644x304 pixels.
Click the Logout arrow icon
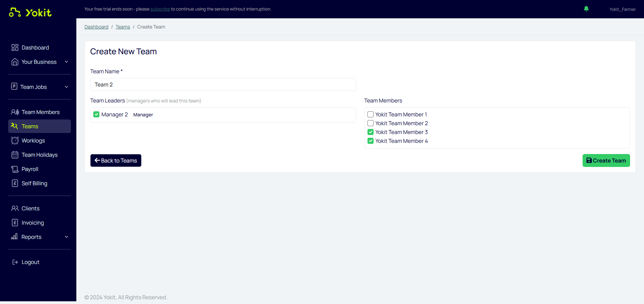15,262
